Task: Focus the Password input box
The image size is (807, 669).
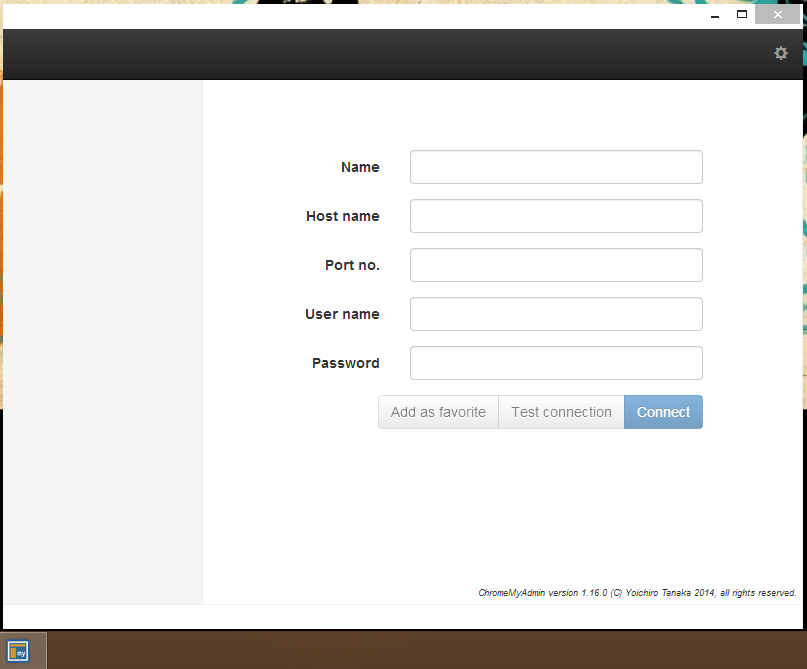Action: (556, 363)
